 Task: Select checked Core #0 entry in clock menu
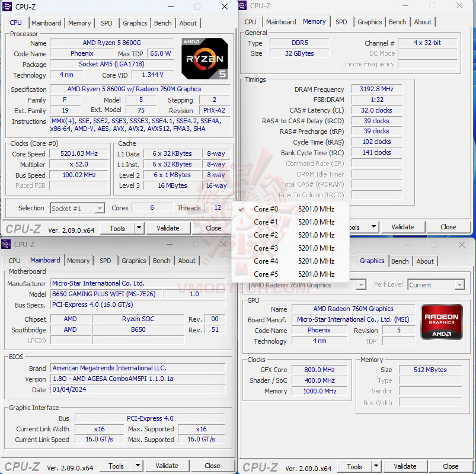point(290,209)
